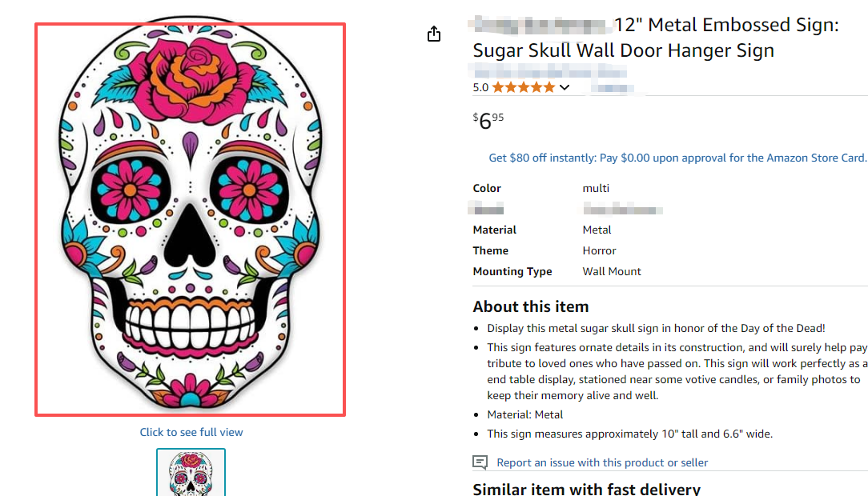The height and width of the screenshot is (496, 868).
Task: Open the blurred brand store link under the title
Action: coord(549,73)
